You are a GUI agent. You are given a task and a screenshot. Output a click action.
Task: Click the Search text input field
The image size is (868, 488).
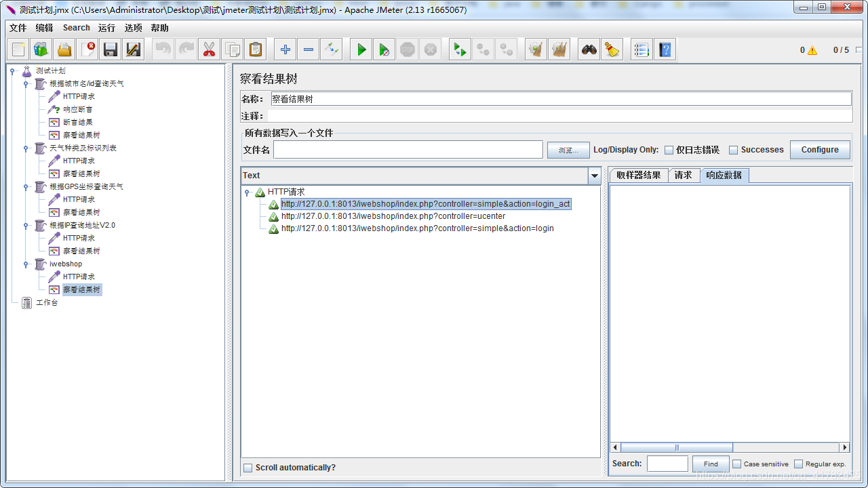(x=667, y=464)
